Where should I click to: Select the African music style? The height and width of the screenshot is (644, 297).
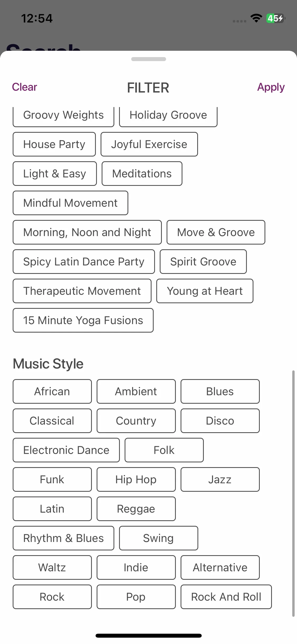[x=52, y=392]
